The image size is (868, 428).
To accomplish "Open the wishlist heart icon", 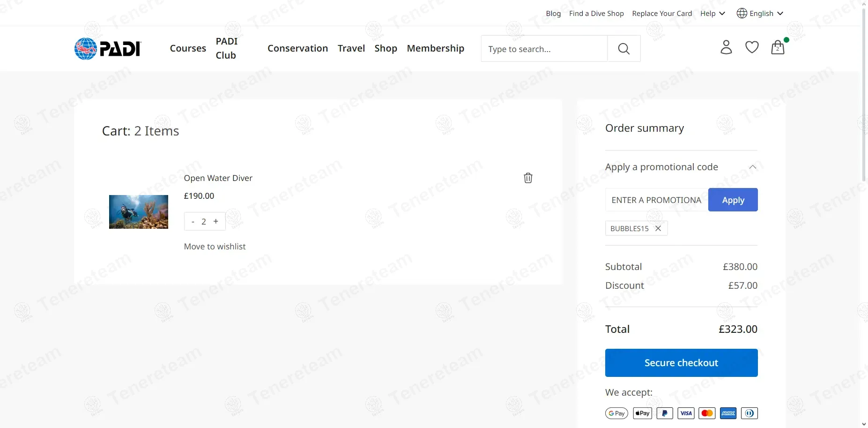I will [x=752, y=47].
